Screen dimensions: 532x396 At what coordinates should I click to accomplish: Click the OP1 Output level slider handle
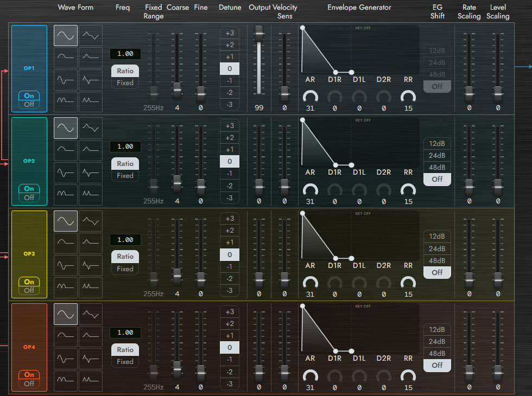(259, 34)
